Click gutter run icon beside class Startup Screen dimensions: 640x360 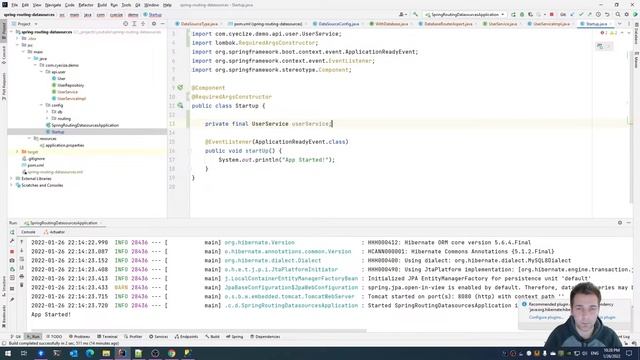click(180, 106)
